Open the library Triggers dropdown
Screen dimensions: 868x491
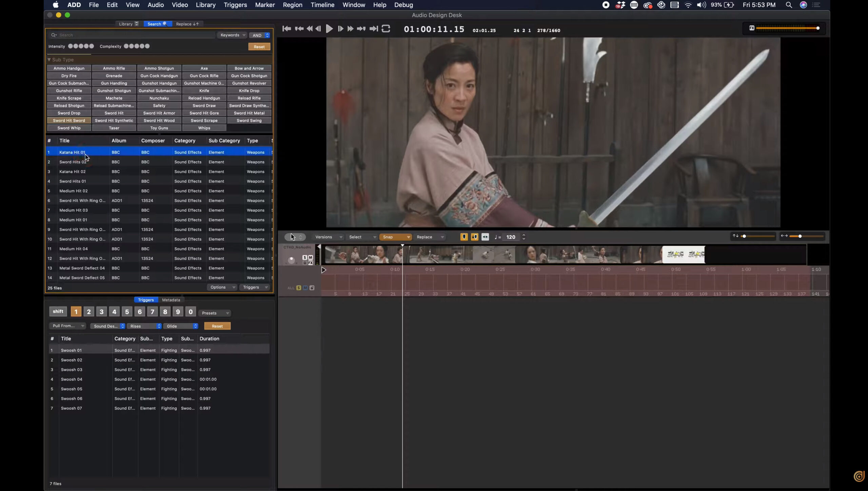click(255, 287)
